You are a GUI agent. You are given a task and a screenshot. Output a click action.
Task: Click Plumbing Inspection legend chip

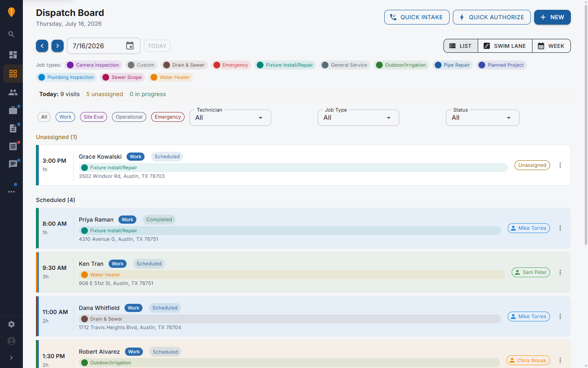(67, 77)
